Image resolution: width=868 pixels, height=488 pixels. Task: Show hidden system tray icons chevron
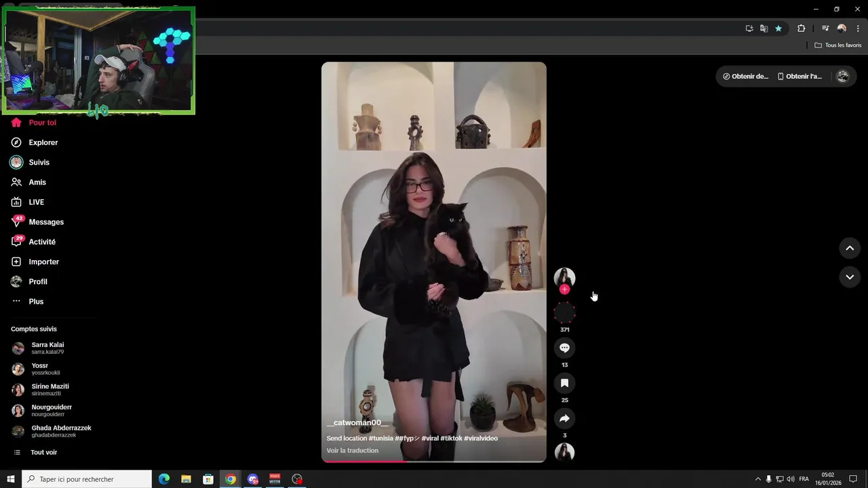pyautogui.click(x=757, y=479)
